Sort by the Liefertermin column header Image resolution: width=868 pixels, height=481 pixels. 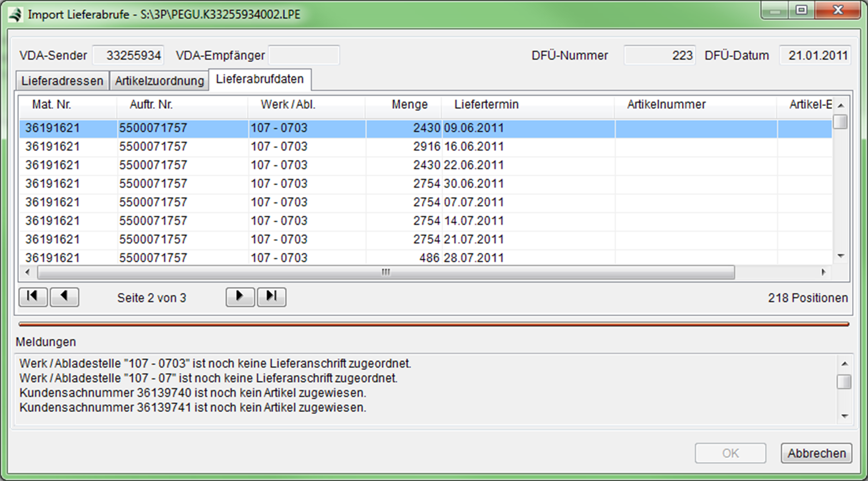[x=486, y=104]
